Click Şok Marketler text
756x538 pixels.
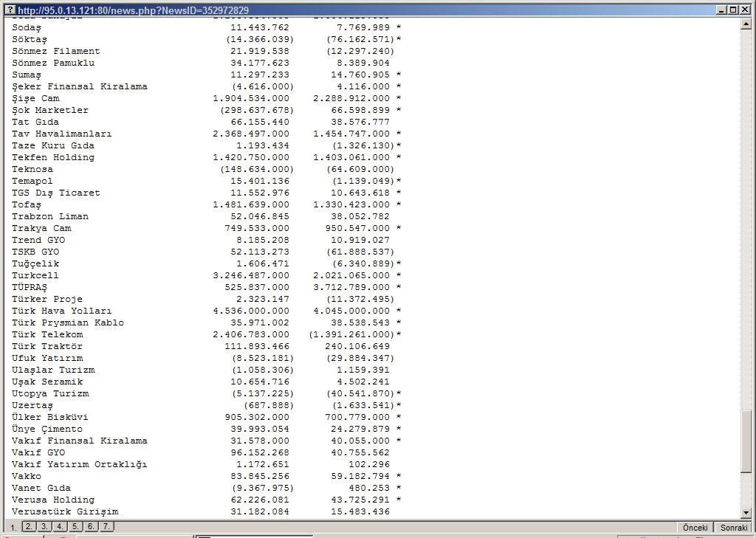[x=50, y=110]
